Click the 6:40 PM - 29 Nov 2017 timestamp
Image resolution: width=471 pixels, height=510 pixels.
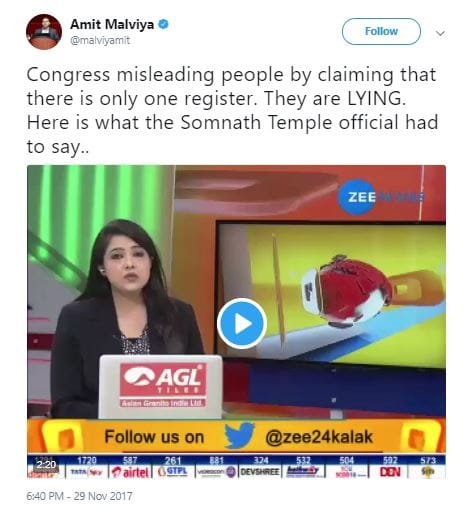click(x=79, y=496)
